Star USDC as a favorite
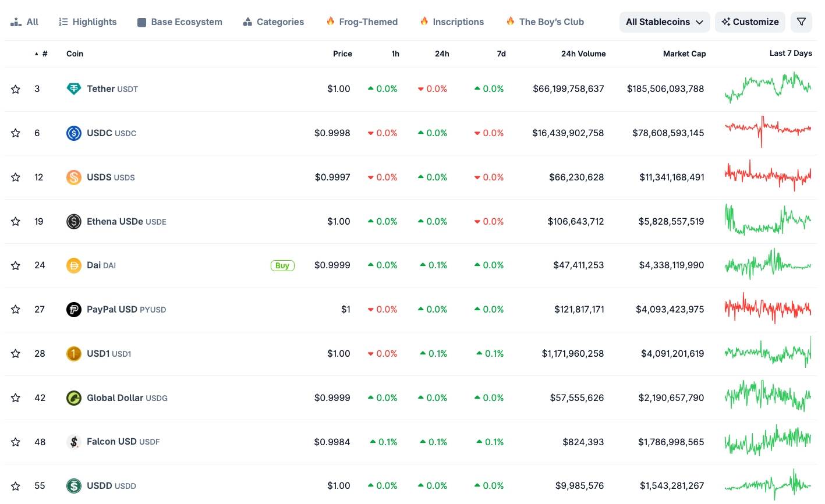 click(x=15, y=133)
